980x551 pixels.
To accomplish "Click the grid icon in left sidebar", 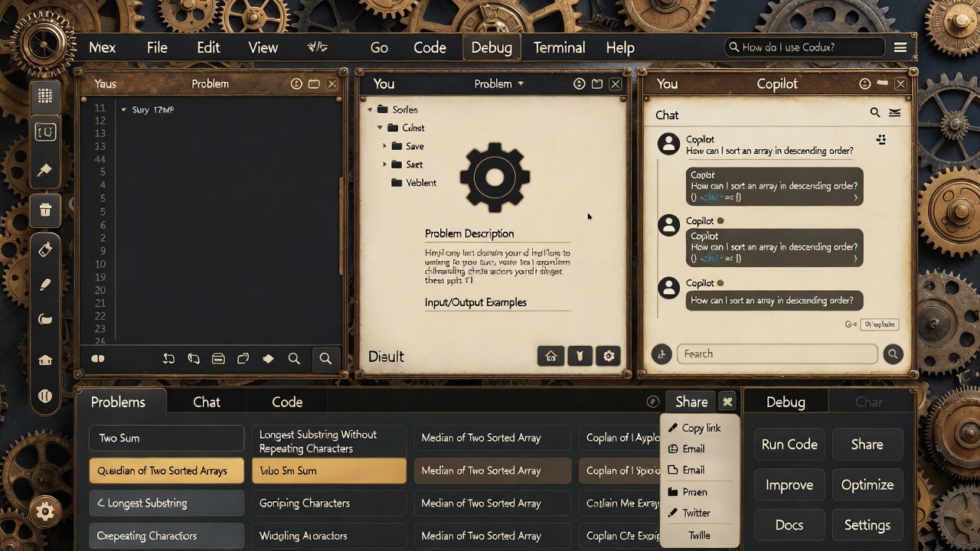I will point(45,96).
